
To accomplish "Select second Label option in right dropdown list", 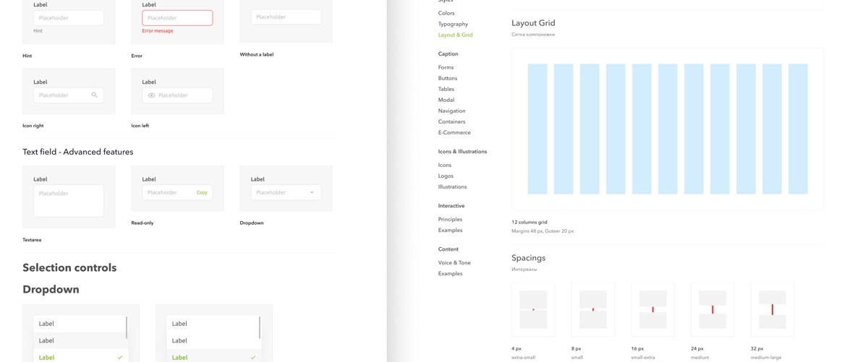I will pyautogui.click(x=213, y=340).
